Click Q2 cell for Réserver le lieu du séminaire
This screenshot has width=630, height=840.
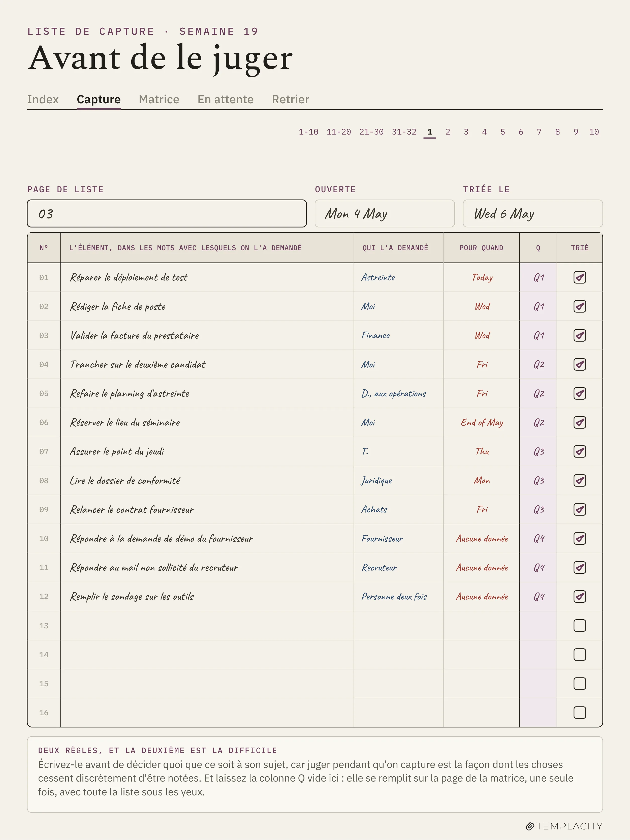pos(538,422)
